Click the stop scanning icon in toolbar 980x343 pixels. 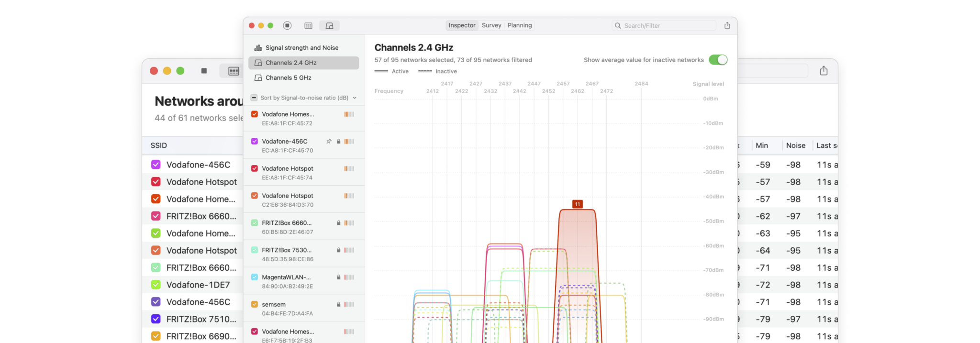coord(287,25)
